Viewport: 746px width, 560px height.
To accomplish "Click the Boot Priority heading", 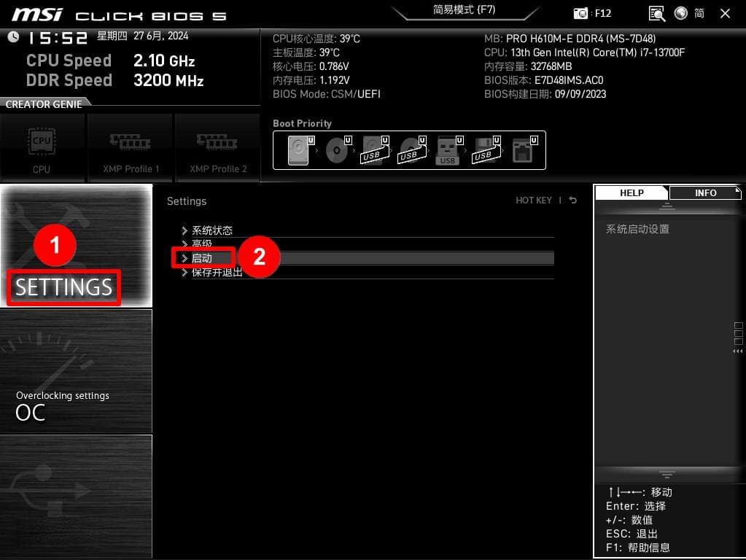I will click(x=302, y=124).
